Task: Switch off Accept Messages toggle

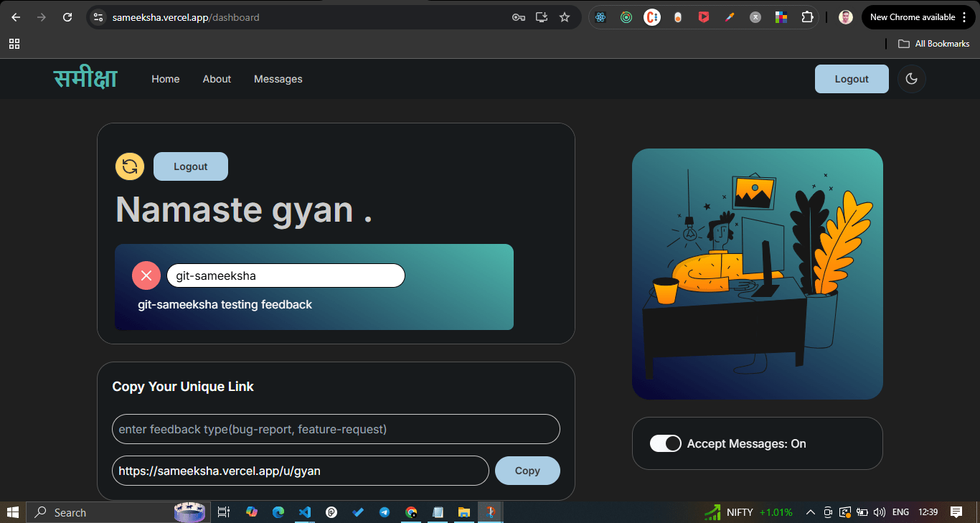Action: pyautogui.click(x=665, y=443)
